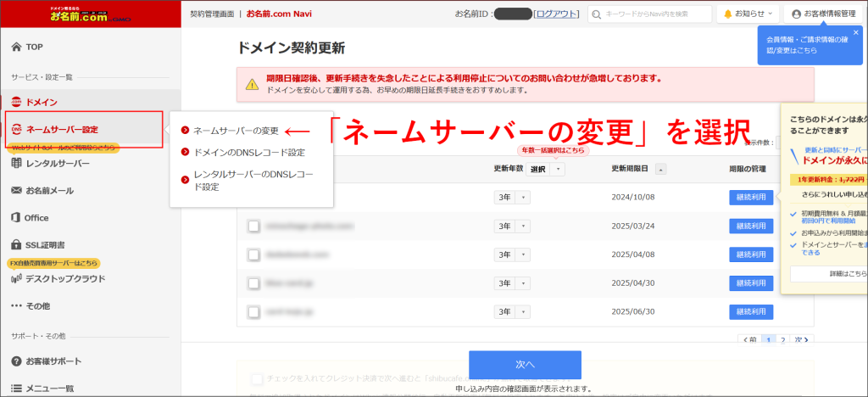Open 3年 dropdown for 2025/06/30 row
Screen dimensions: 868x397
[512, 312]
